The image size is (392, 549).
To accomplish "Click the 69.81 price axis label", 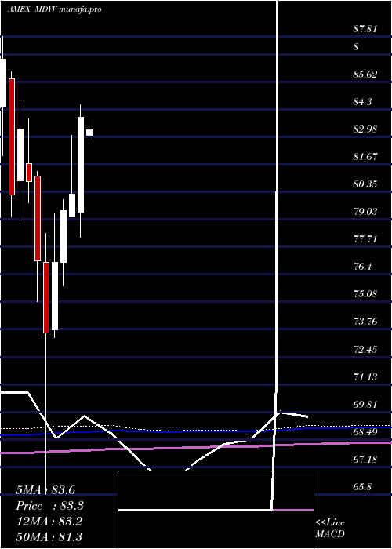I will click(365, 405).
